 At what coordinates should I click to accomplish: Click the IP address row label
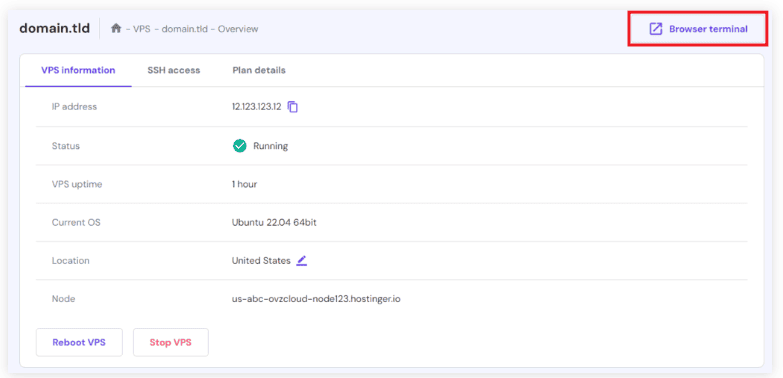(x=74, y=107)
